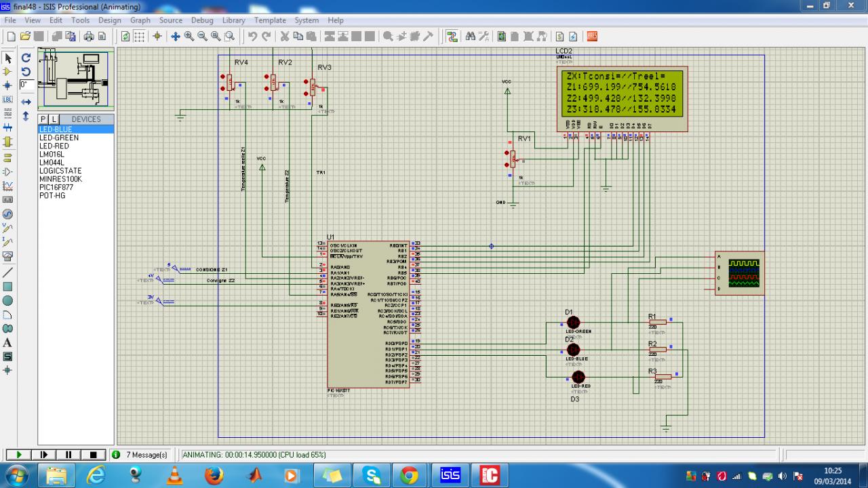Select the Component mode tool in sidebar
Viewport: 868px width, 488px height.
point(8,72)
